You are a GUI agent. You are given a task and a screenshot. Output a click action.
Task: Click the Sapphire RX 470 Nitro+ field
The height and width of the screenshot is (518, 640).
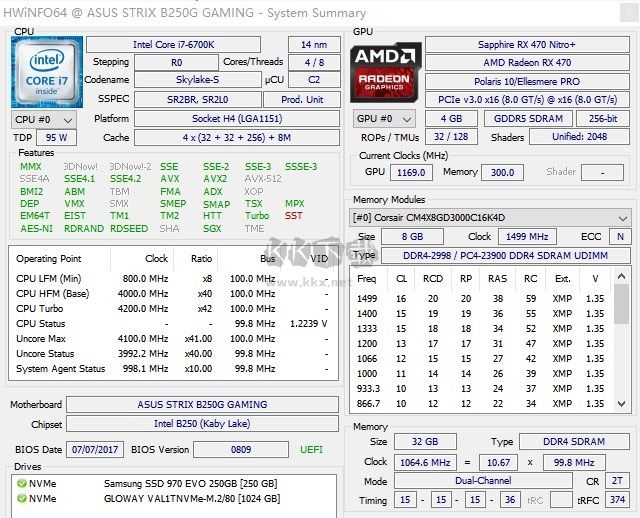point(527,44)
